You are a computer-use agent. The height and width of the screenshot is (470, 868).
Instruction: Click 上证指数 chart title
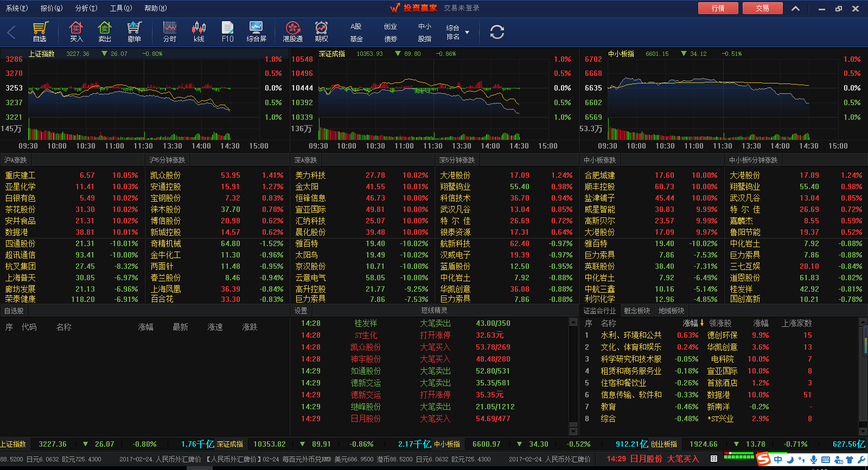pos(42,54)
